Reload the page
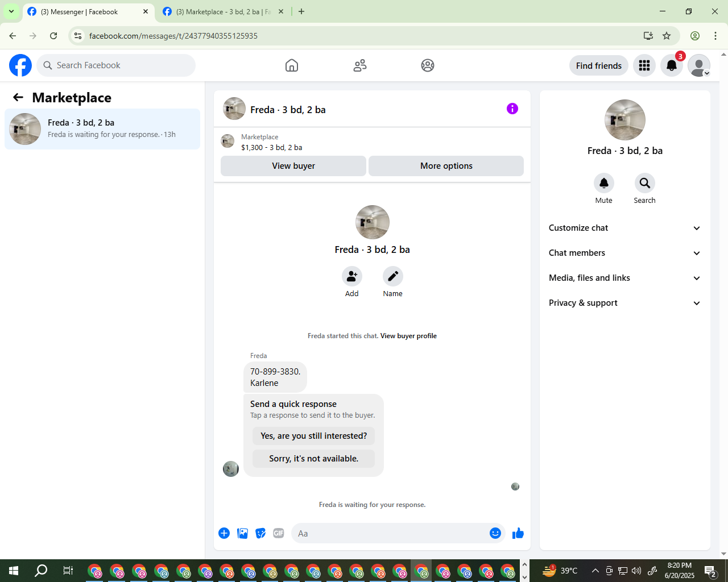This screenshot has height=582, width=728. pos(53,36)
